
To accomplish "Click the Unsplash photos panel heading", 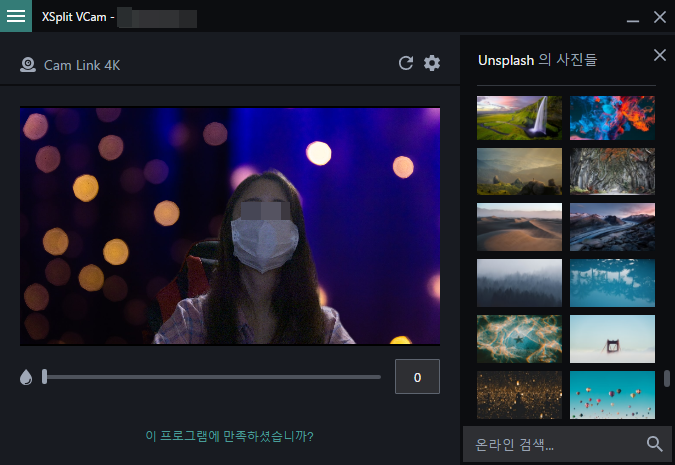I will coord(537,60).
